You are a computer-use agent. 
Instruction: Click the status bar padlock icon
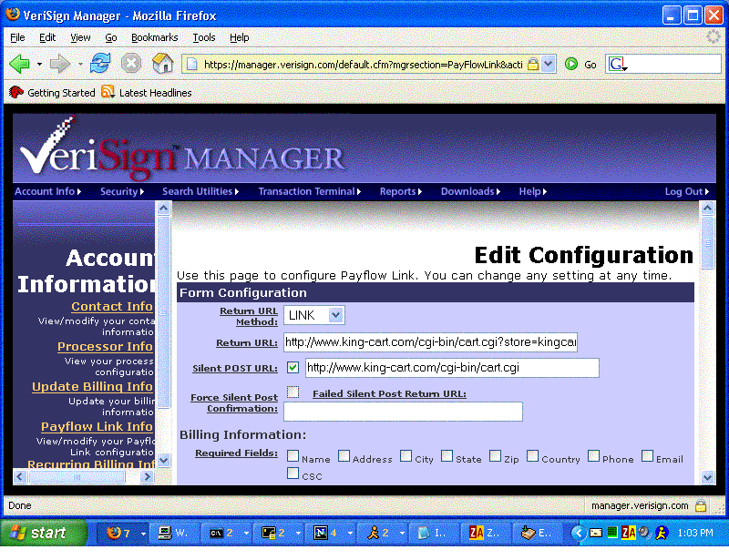click(701, 505)
